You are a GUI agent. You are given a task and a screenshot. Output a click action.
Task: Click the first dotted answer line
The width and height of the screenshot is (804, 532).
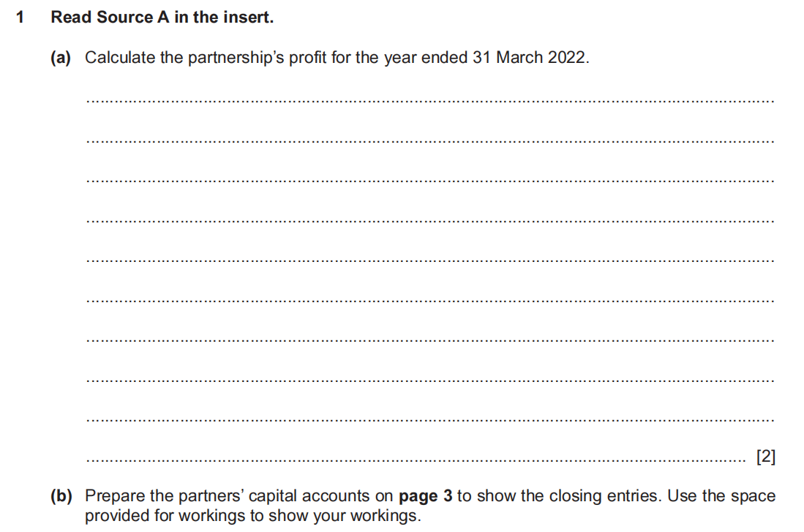coord(429,101)
